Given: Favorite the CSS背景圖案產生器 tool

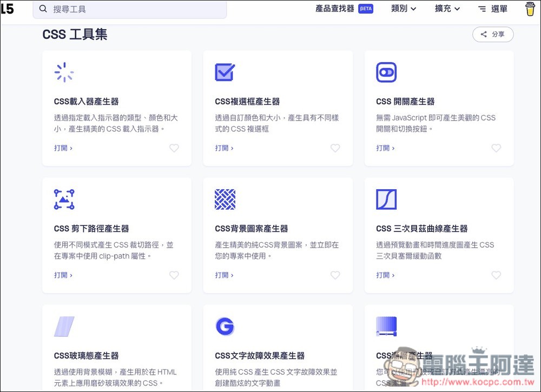Looking at the screenshot, I should point(335,275).
